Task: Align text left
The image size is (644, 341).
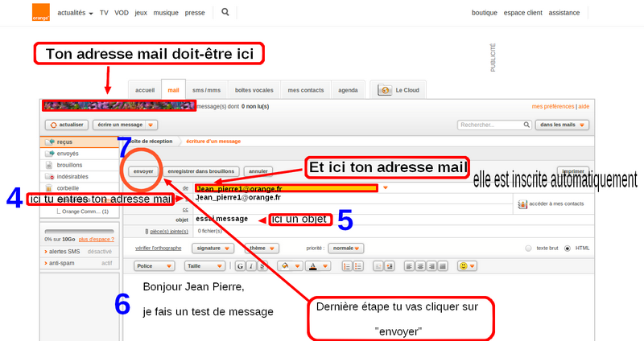Action: tap(409, 266)
